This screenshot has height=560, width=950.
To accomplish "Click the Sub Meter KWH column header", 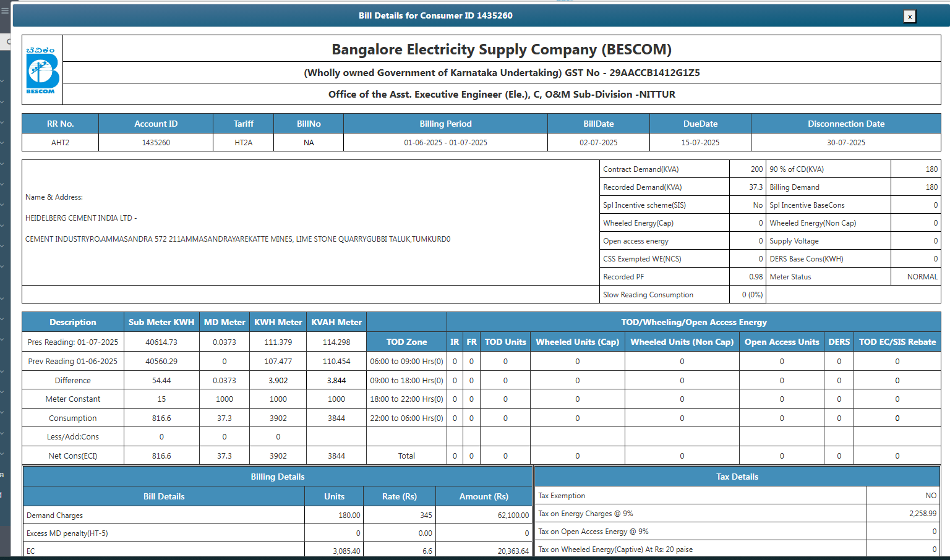I will tap(161, 322).
